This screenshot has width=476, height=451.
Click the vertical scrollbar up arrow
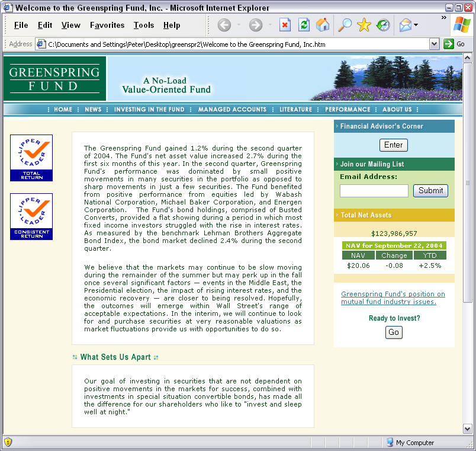tap(468, 57)
